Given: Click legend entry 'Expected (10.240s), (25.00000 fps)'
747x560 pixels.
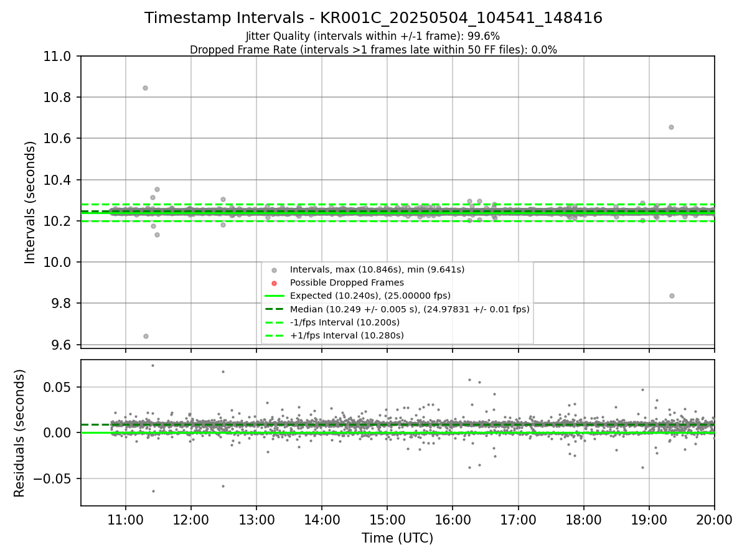Looking at the screenshot, I should (x=370, y=296).
